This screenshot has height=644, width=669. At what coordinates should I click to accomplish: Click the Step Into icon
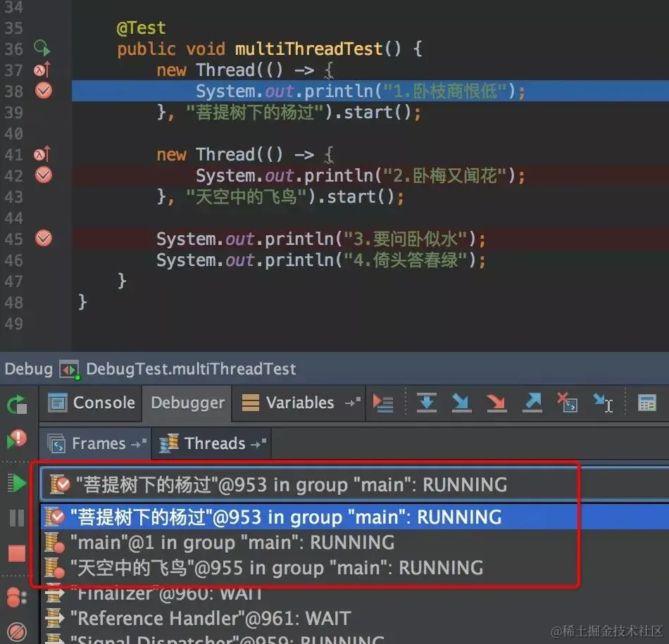coord(461,403)
